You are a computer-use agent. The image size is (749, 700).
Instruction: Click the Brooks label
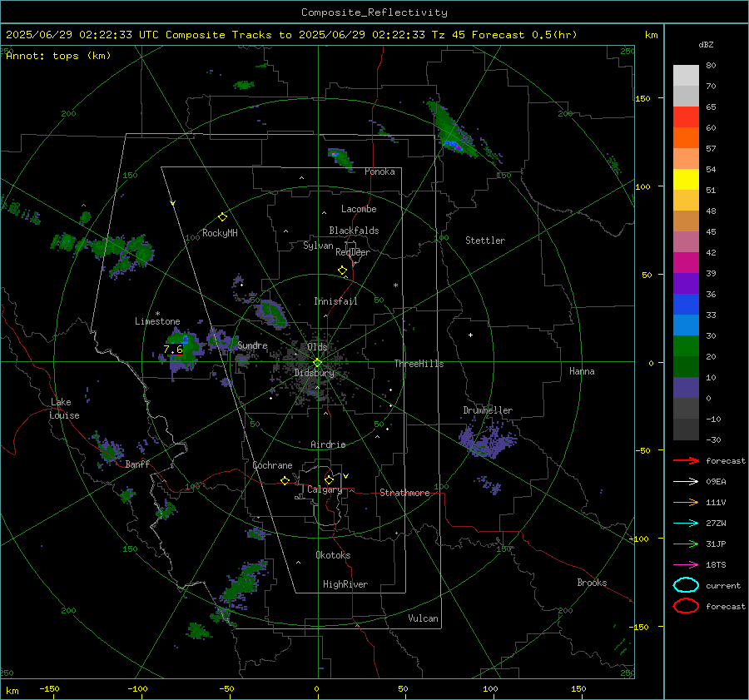click(x=592, y=583)
